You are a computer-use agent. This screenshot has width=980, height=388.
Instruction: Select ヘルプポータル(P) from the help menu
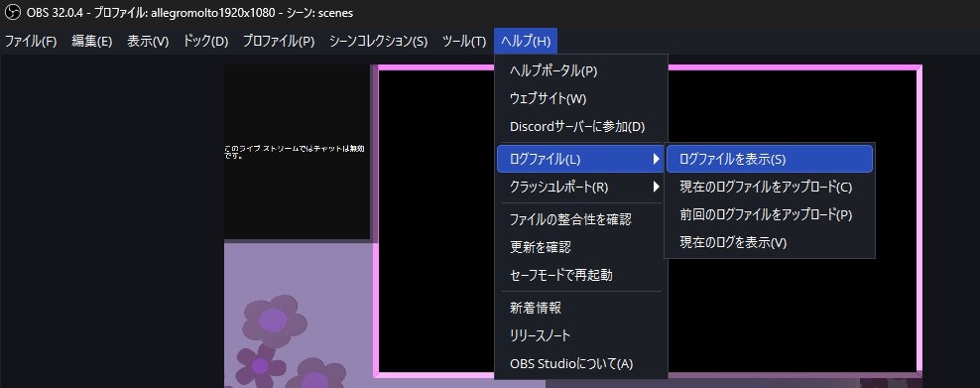(x=580, y=71)
